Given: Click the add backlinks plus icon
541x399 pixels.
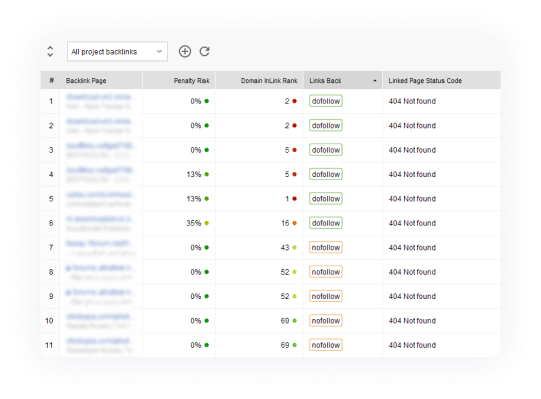Looking at the screenshot, I should pyautogui.click(x=185, y=51).
